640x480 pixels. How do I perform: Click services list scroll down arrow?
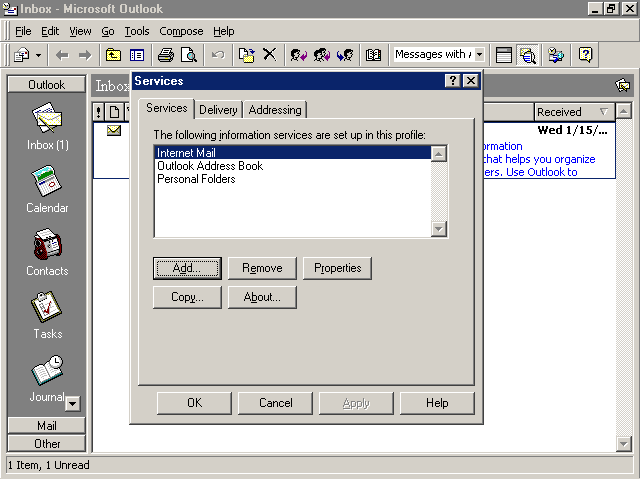tap(439, 229)
